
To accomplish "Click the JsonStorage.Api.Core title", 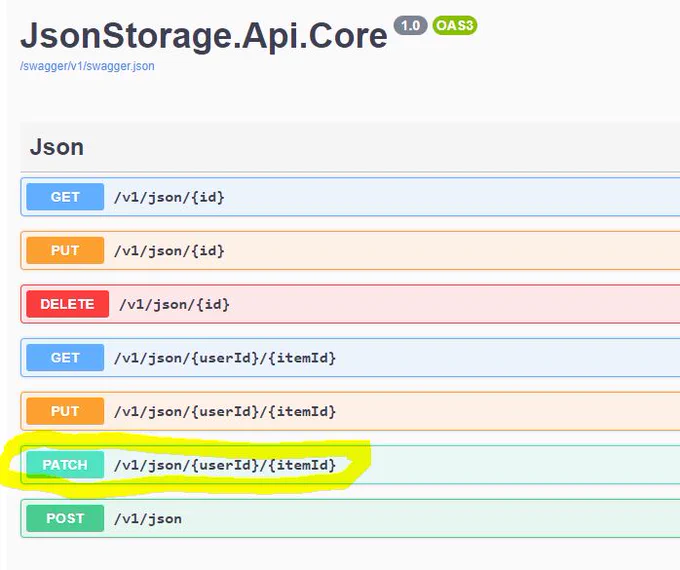I will (x=203, y=36).
